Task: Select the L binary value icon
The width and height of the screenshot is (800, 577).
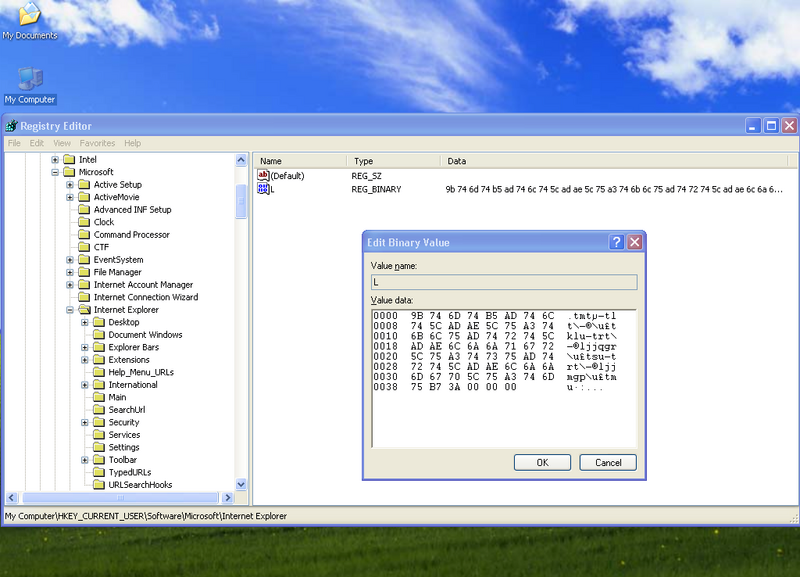Action: [263, 189]
